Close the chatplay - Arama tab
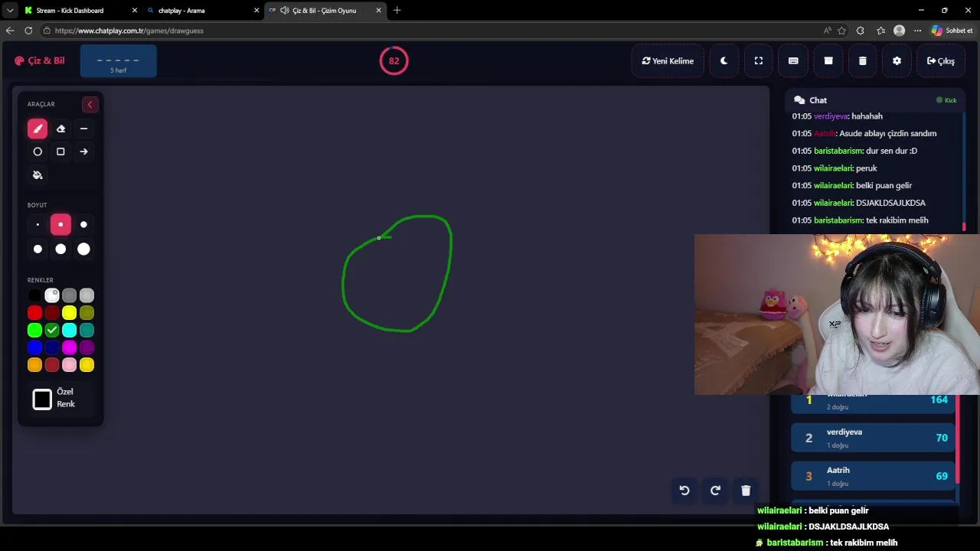The image size is (980, 551). [x=256, y=11]
